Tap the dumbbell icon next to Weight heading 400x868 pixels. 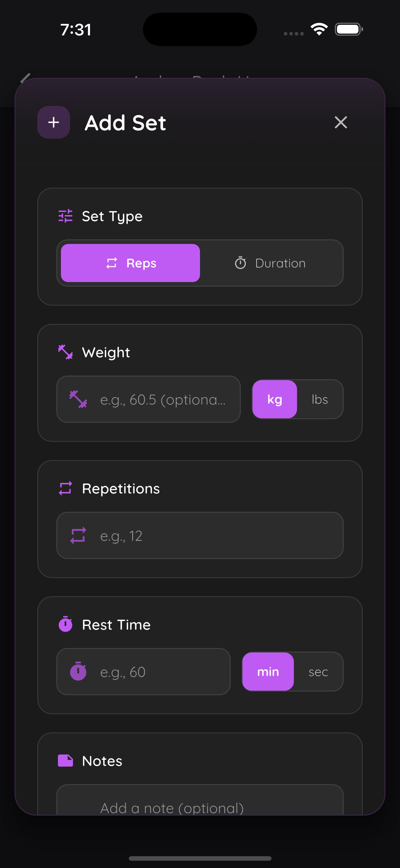pos(65,352)
